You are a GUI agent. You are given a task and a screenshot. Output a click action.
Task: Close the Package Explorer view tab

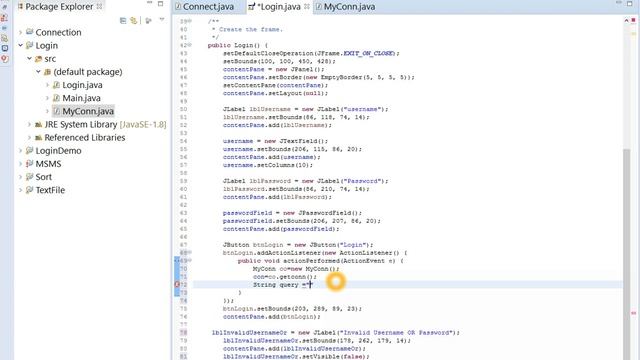click(99, 7)
